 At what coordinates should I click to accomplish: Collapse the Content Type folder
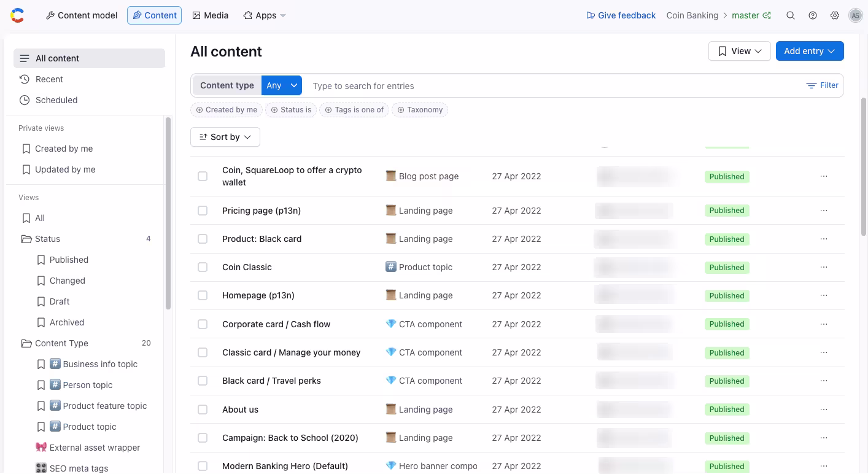coord(26,343)
